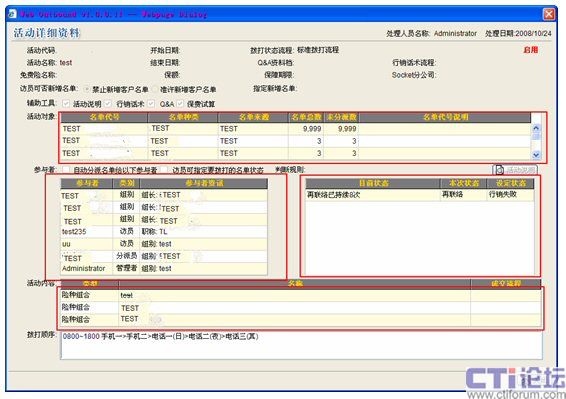
Task: Enable 访员可指定要拨打的名单状态 checkbox
Action: coord(164,169)
